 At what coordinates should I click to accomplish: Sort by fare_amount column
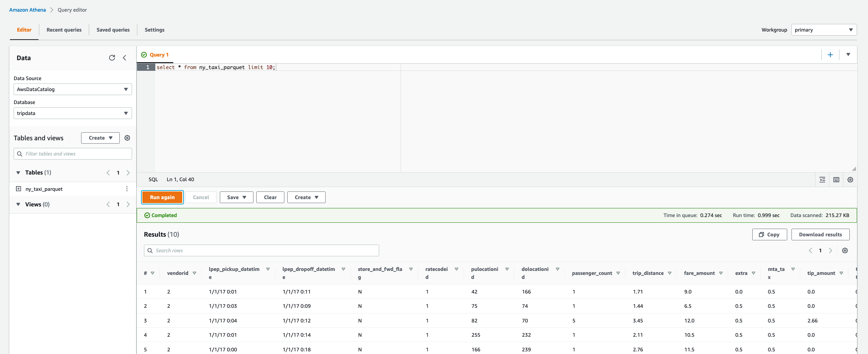721,273
